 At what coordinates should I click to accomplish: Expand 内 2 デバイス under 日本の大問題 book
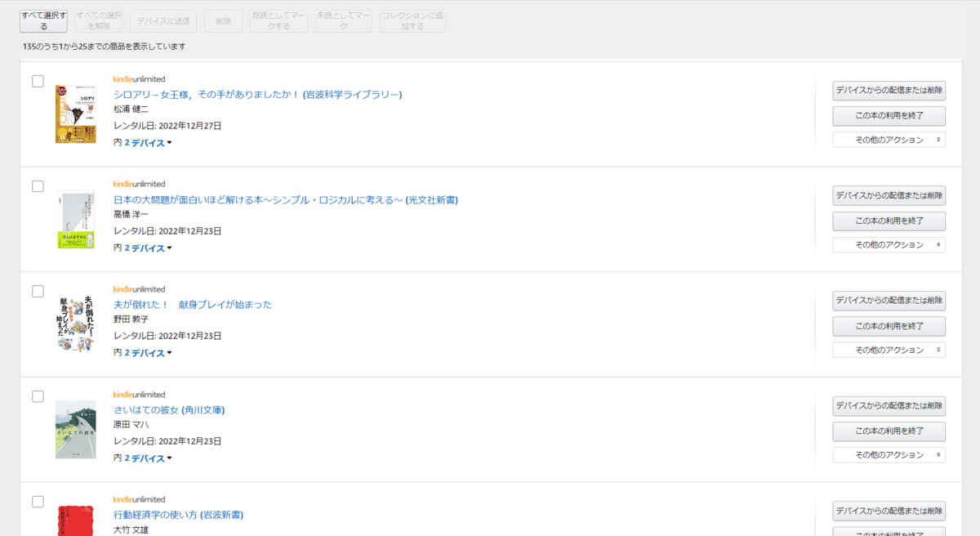click(x=143, y=248)
